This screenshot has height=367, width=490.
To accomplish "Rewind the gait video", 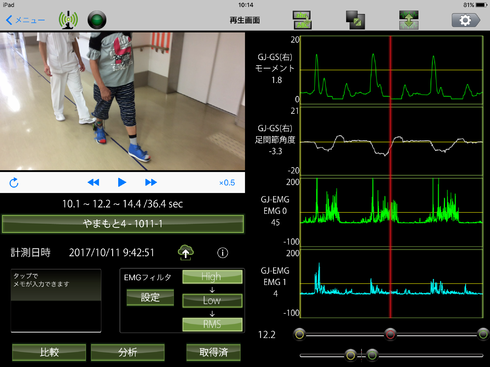I will tap(93, 182).
